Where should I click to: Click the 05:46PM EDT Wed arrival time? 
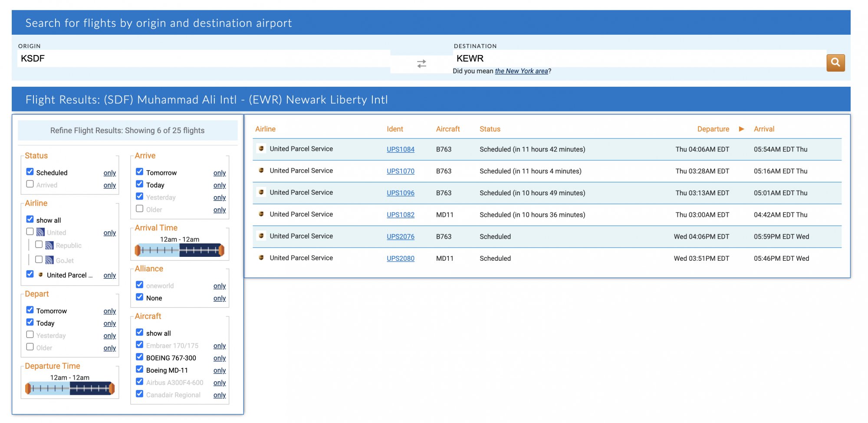point(781,259)
